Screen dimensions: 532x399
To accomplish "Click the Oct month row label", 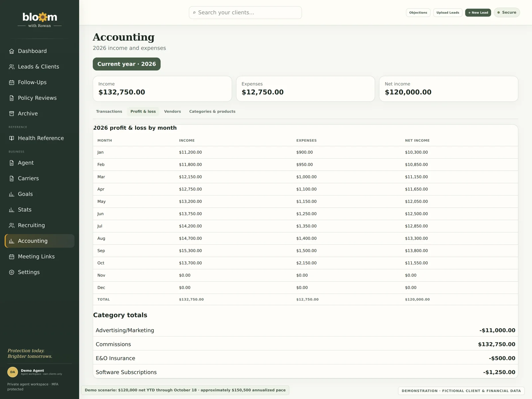I will pyautogui.click(x=101, y=263).
